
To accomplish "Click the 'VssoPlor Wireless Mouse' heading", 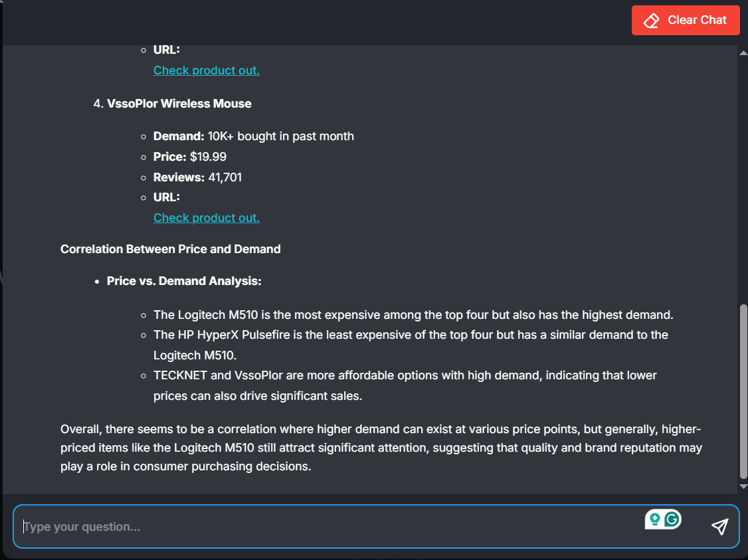I will point(179,104).
